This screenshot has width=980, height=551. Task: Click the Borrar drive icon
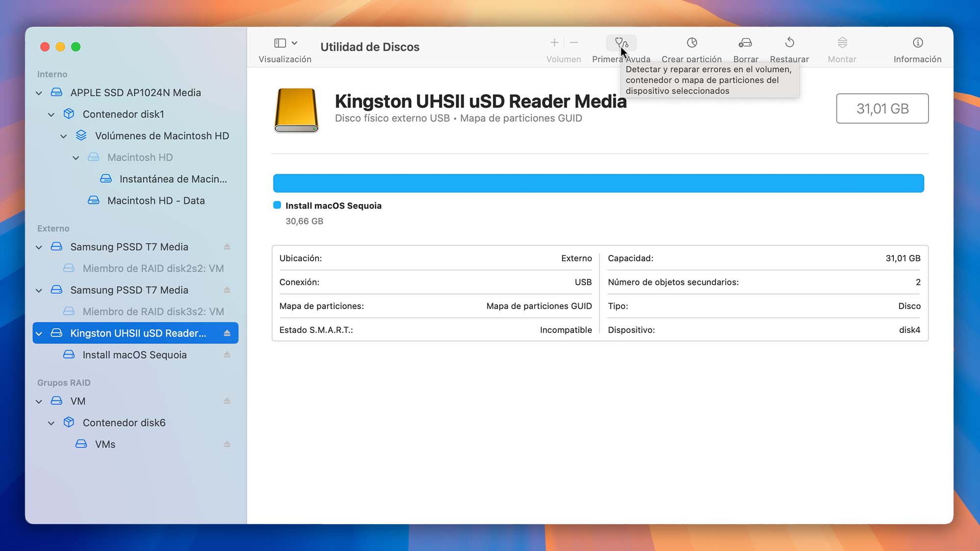[x=745, y=43]
